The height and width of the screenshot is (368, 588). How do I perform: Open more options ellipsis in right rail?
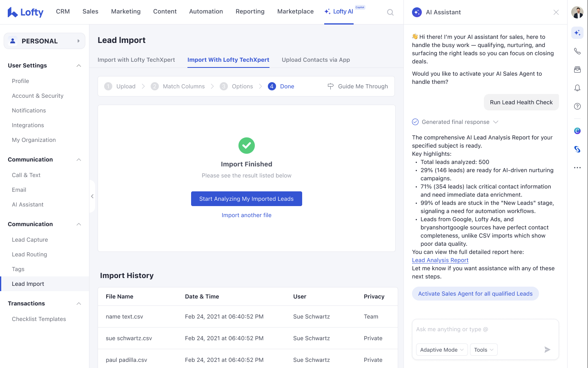point(577,168)
